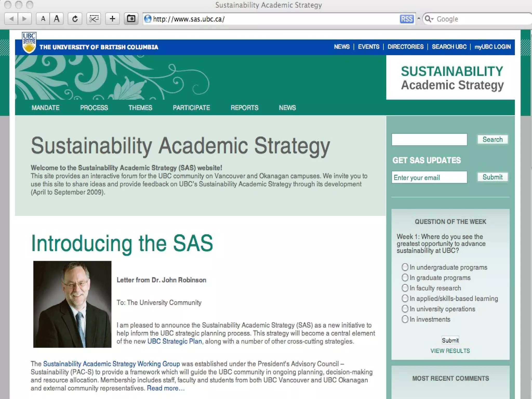The height and width of the screenshot is (399, 532).
Task: Expand the address bar history arrow
Action: coord(419,19)
